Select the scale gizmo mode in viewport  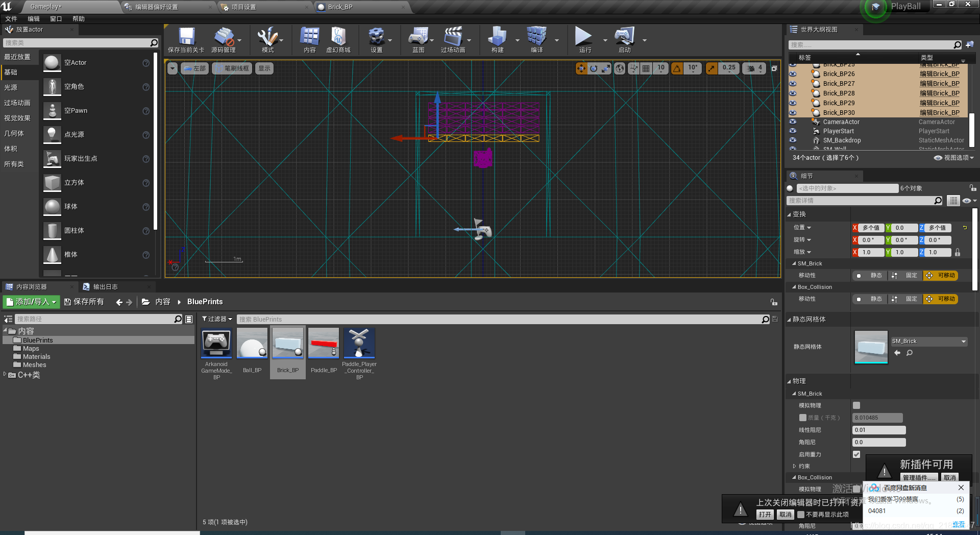coord(606,68)
